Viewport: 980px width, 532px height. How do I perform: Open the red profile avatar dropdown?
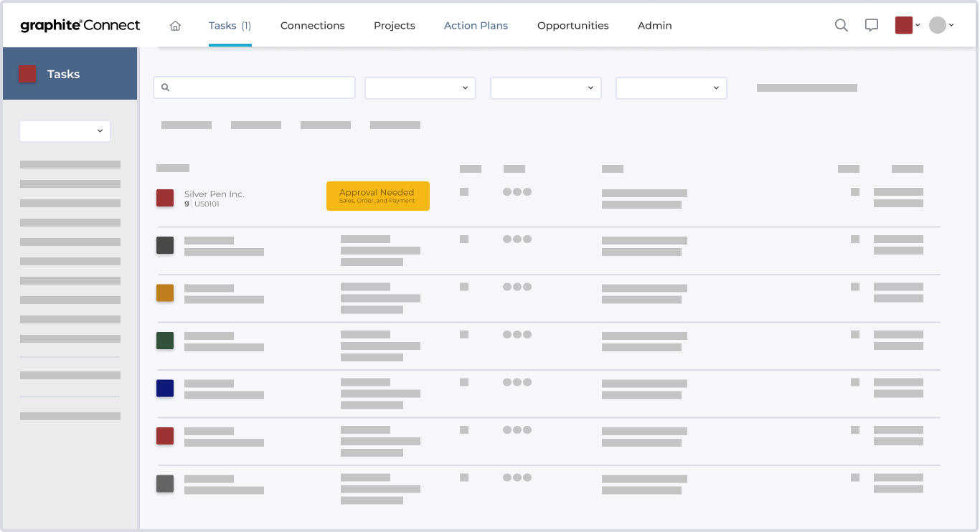point(905,24)
